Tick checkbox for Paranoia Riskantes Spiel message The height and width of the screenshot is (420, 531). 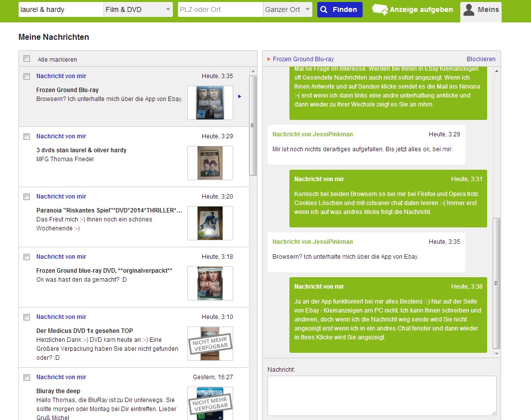[x=27, y=197]
